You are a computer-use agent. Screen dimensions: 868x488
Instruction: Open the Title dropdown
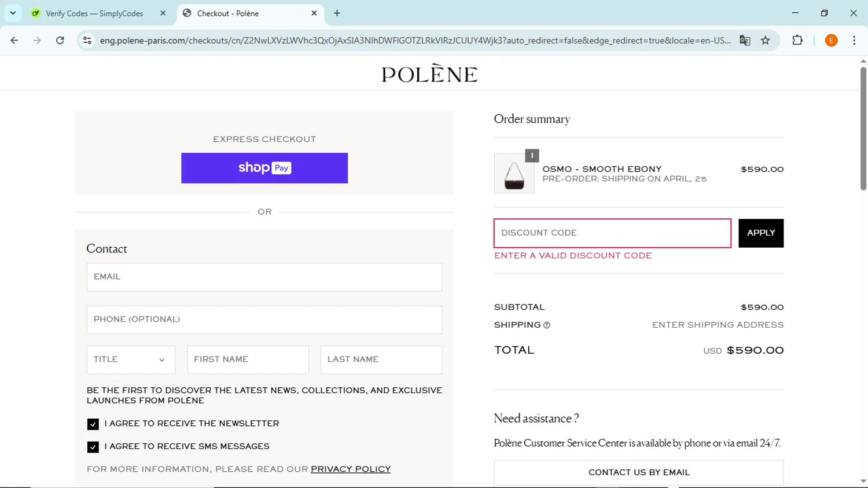pyautogui.click(x=131, y=359)
